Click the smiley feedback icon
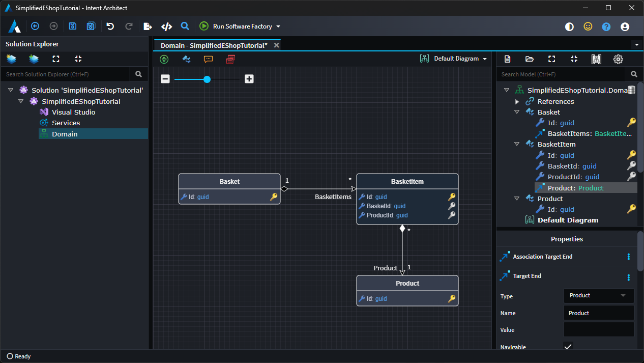Screen dimensions: 644x363 point(588,26)
